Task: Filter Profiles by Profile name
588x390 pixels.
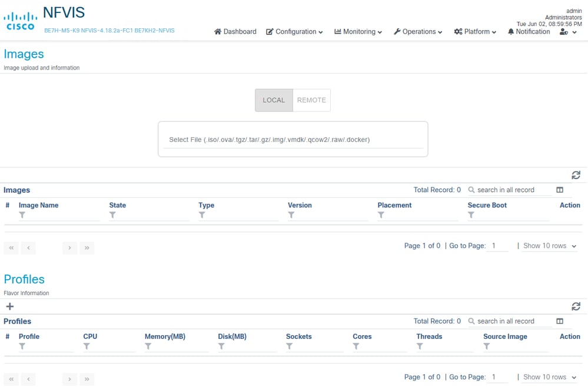Action: tap(46, 347)
